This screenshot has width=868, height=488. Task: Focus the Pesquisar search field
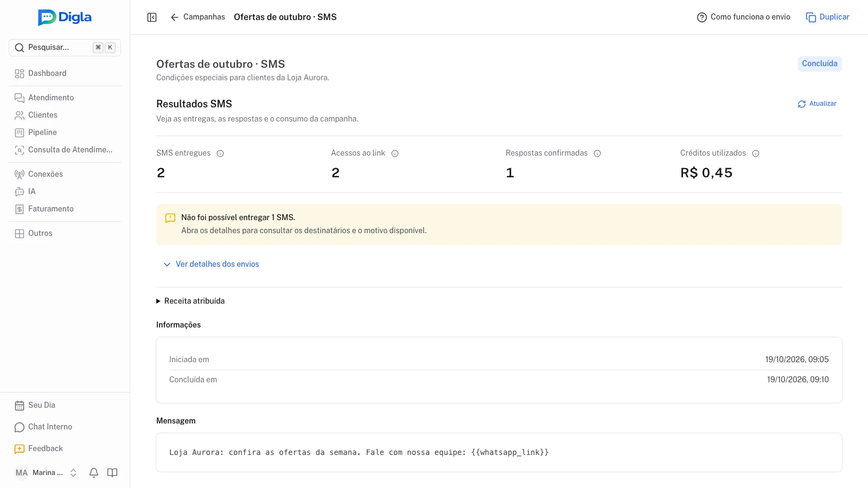pos(65,48)
